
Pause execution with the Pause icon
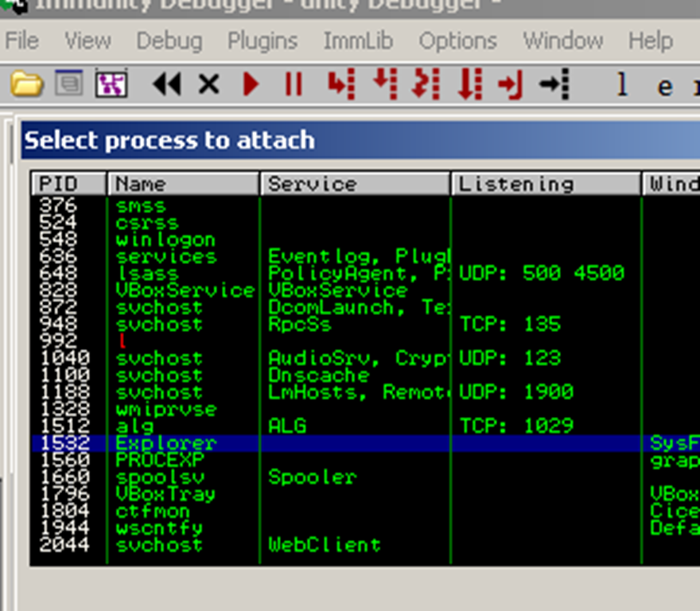pyautogui.click(x=294, y=84)
